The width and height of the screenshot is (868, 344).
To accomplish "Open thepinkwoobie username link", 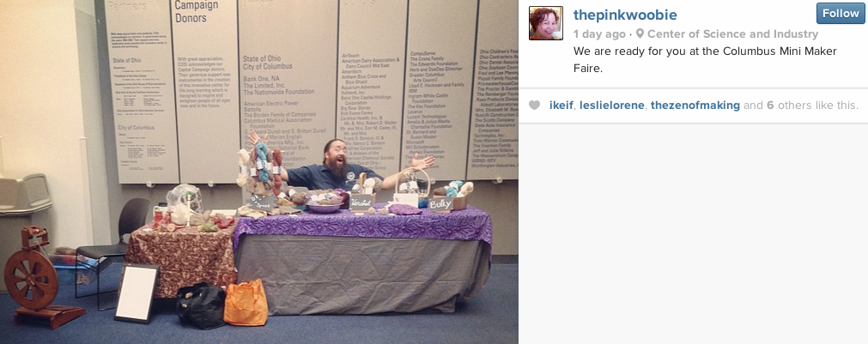I will pos(625,15).
